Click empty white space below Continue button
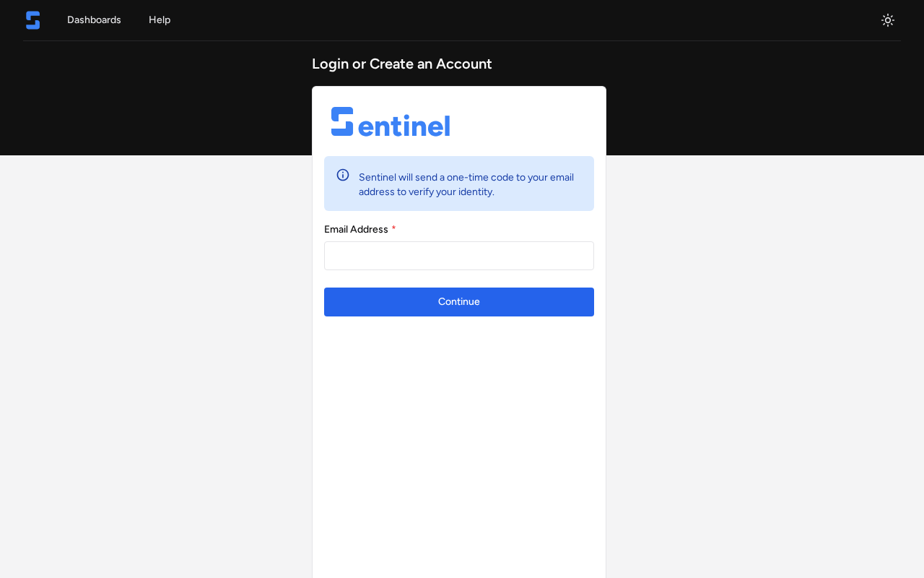924x578 pixels. pyautogui.click(x=459, y=433)
